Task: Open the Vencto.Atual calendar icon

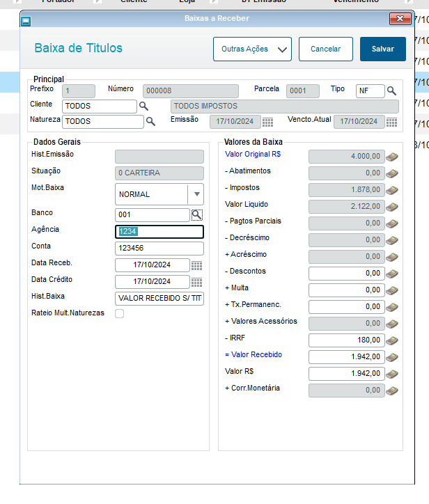Action: (391, 122)
